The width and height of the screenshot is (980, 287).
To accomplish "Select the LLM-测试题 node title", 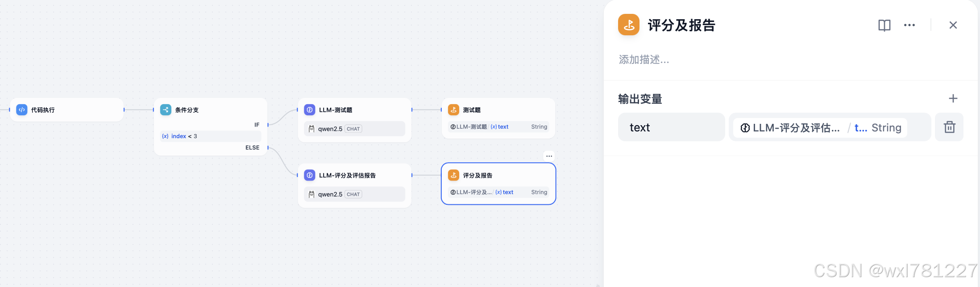I will (336, 110).
